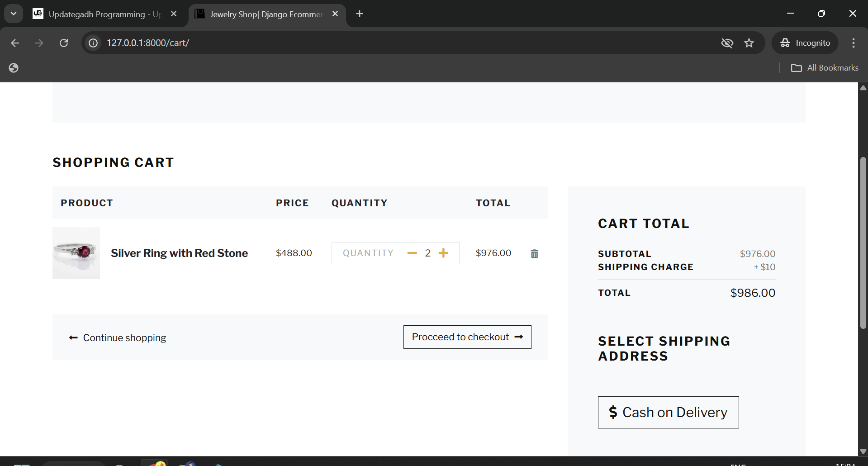The height and width of the screenshot is (466, 868).
Task: Go back to the previous page
Action: 15,43
